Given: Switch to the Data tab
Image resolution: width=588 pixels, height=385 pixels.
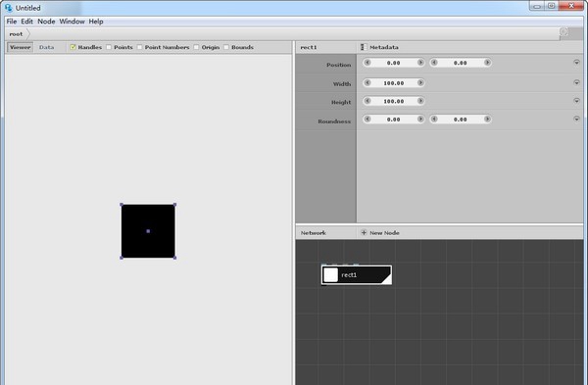Looking at the screenshot, I should (x=46, y=47).
